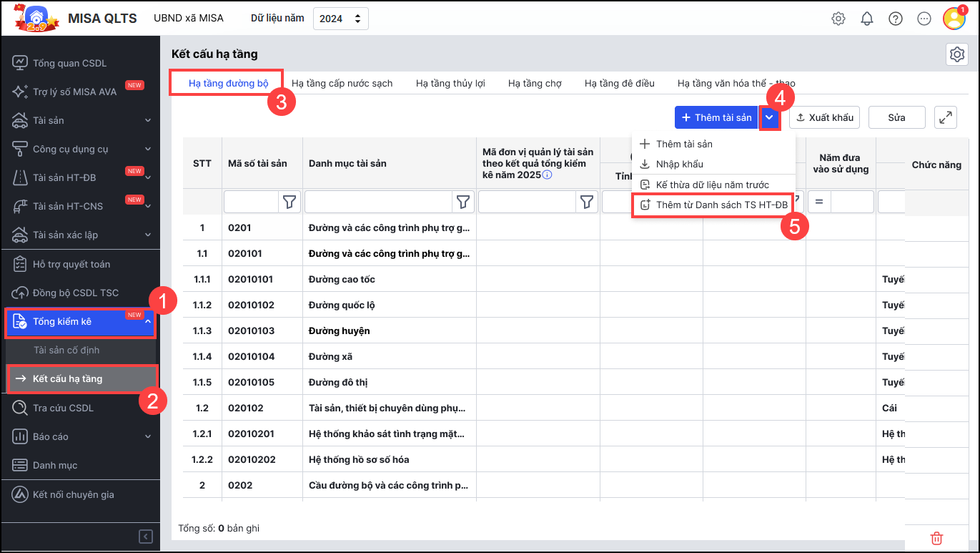Change Dữ liệu năm 2024 selector
This screenshot has width=980, height=553.
341,19
